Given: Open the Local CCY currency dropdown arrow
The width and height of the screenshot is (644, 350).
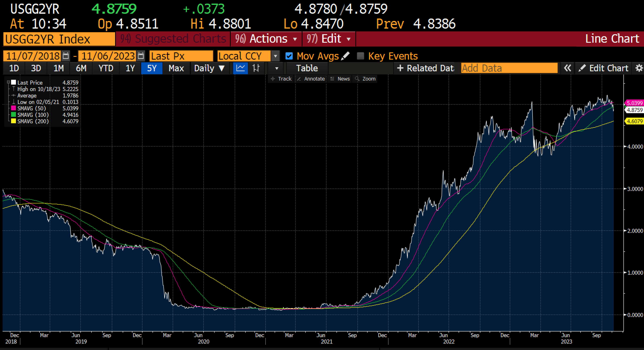Looking at the screenshot, I should coord(275,56).
